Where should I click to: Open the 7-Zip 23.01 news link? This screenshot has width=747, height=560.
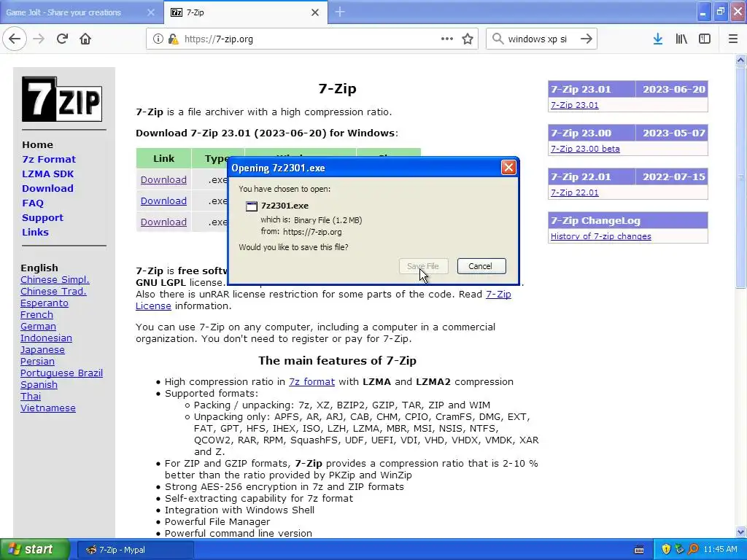(x=575, y=105)
